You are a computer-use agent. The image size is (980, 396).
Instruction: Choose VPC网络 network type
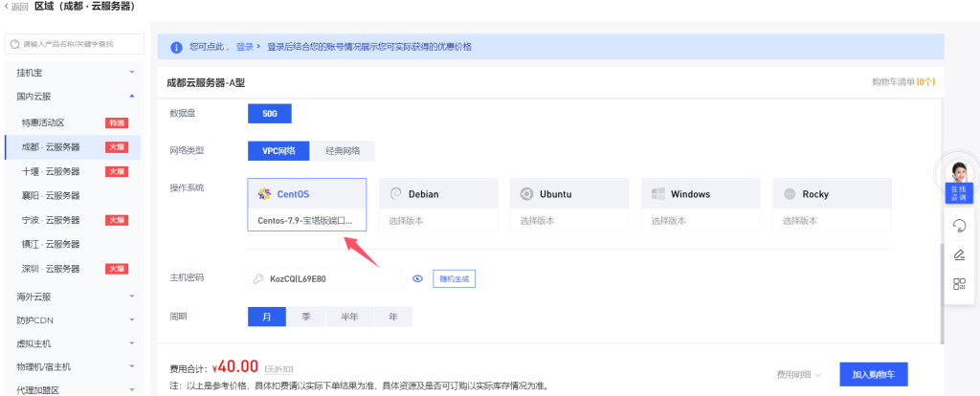click(x=278, y=150)
